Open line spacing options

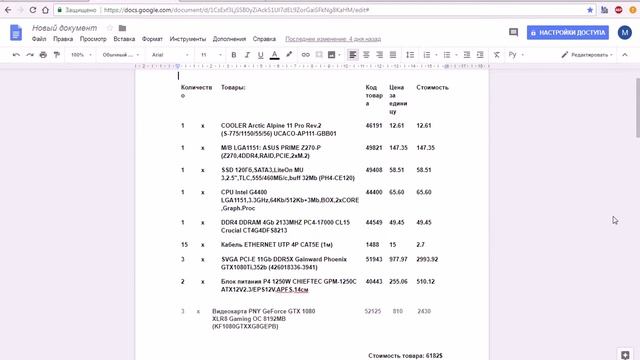(410, 55)
